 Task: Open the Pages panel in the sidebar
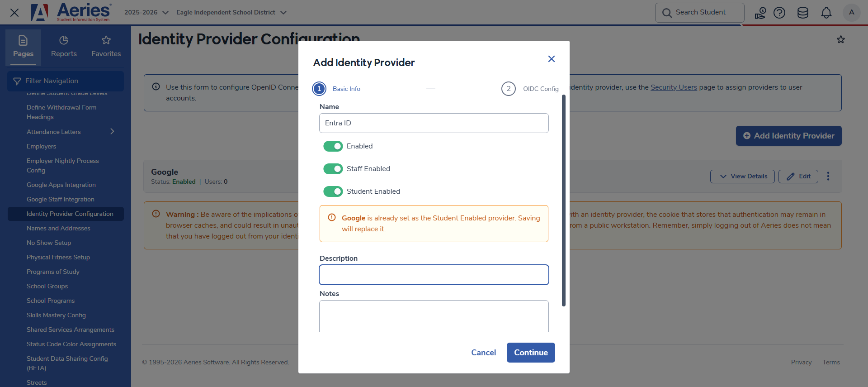coord(23,47)
